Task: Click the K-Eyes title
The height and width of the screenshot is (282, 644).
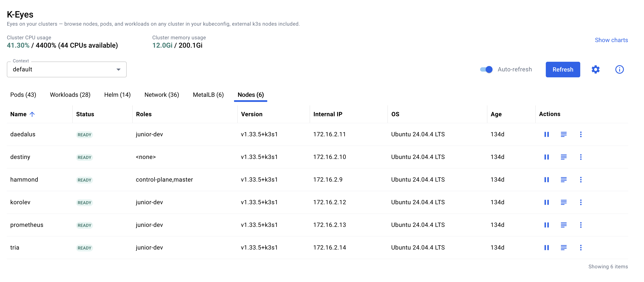Action: [20, 15]
